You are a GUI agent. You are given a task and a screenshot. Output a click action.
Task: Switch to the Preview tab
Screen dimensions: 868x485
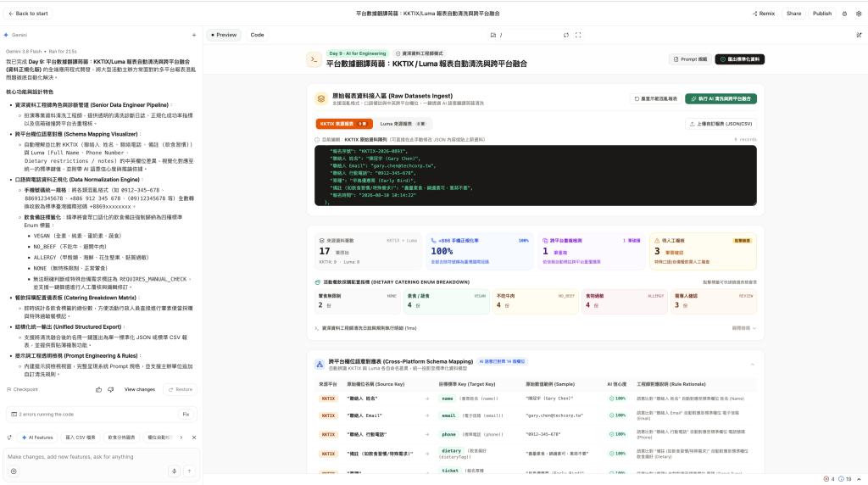point(224,35)
